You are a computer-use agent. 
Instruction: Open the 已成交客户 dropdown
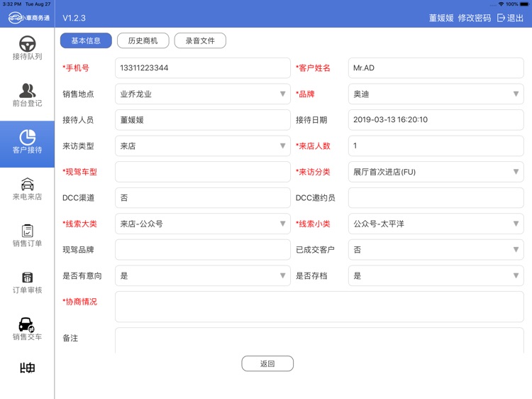click(436, 250)
